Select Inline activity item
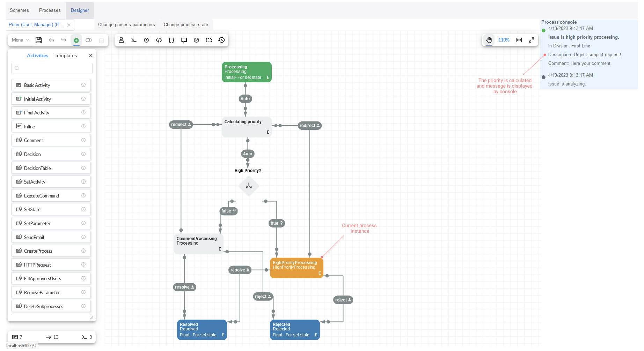The image size is (644, 351). 51,127
